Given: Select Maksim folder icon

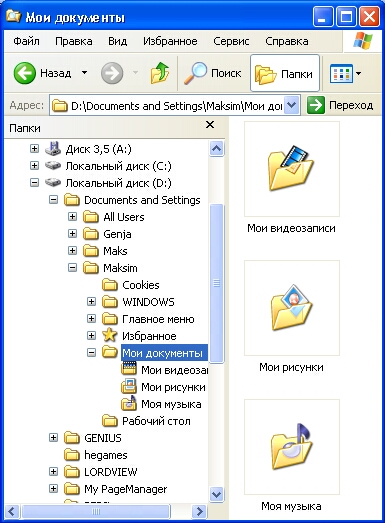Looking at the screenshot, I should [91, 268].
